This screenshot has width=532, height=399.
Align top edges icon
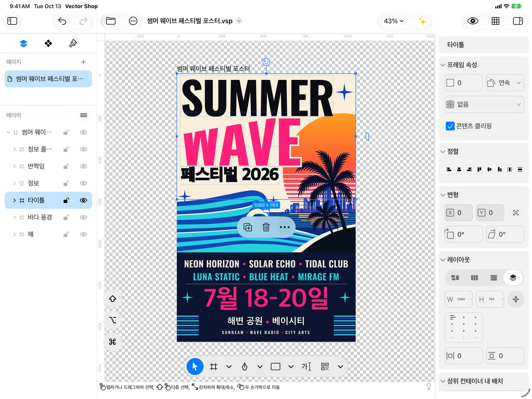click(x=479, y=169)
